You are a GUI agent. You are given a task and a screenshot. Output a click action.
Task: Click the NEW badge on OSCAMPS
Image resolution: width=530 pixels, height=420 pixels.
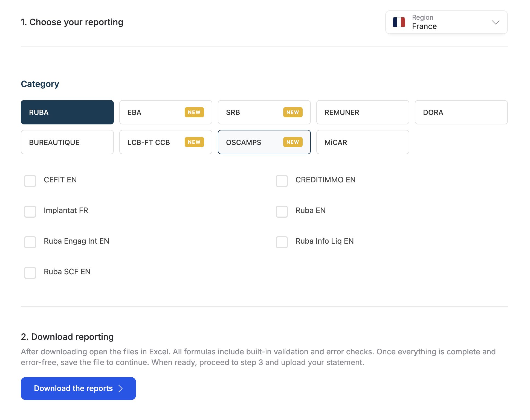coord(293,142)
